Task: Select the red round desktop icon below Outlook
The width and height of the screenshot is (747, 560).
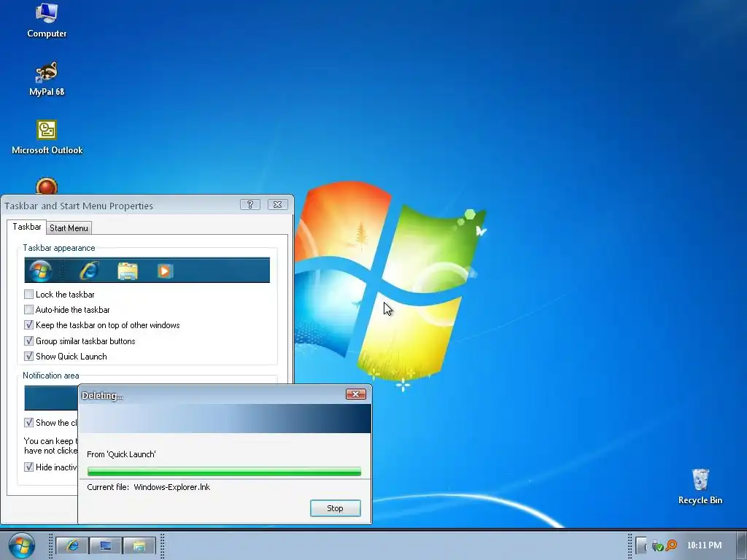Action: coord(47,186)
